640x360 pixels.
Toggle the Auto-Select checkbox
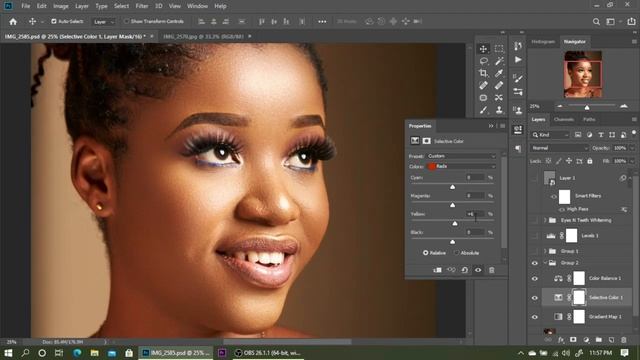53,21
